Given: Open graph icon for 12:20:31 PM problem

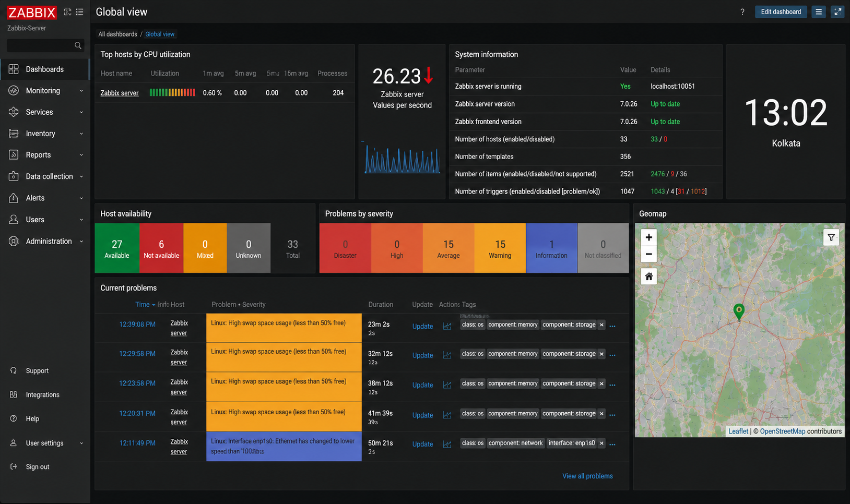Looking at the screenshot, I should pyautogui.click(x=447, y=415).
